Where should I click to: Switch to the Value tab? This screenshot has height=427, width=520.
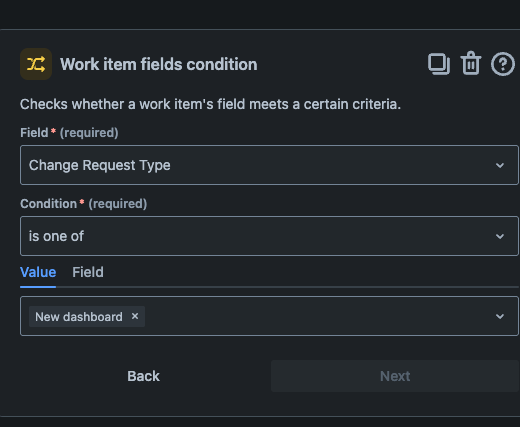pyautogui.click(x=38, y=272)
